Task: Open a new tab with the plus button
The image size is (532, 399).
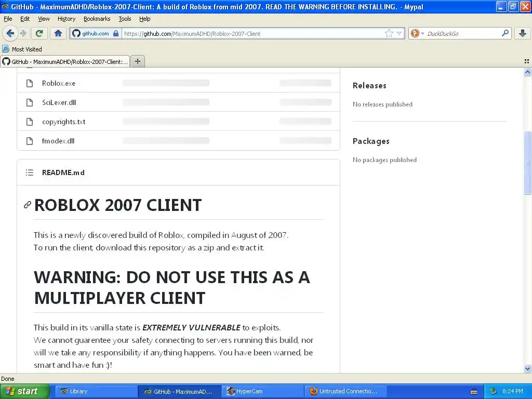Action: click(x=137, y=61)
